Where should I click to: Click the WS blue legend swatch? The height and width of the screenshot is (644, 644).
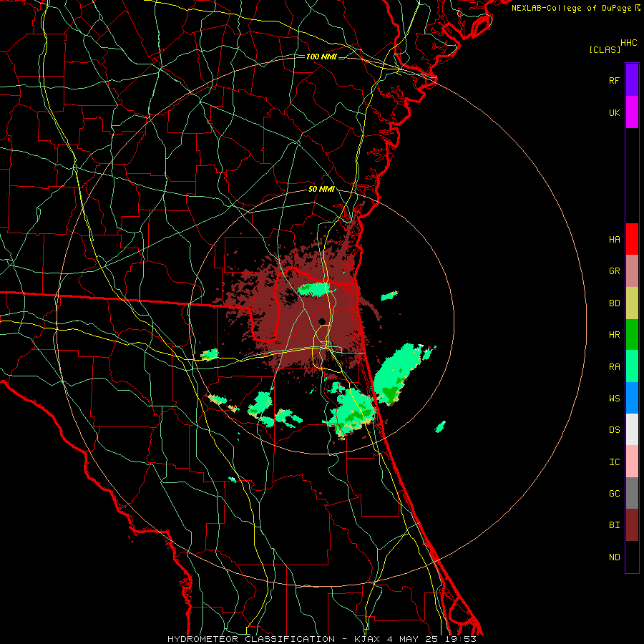click(x=632, y=398)
